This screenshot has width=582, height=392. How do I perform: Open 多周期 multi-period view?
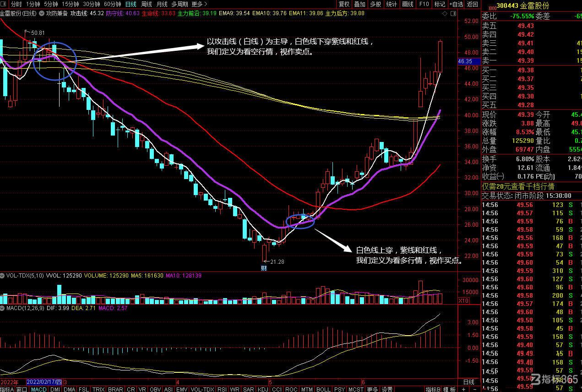click(x=179, y=4)
